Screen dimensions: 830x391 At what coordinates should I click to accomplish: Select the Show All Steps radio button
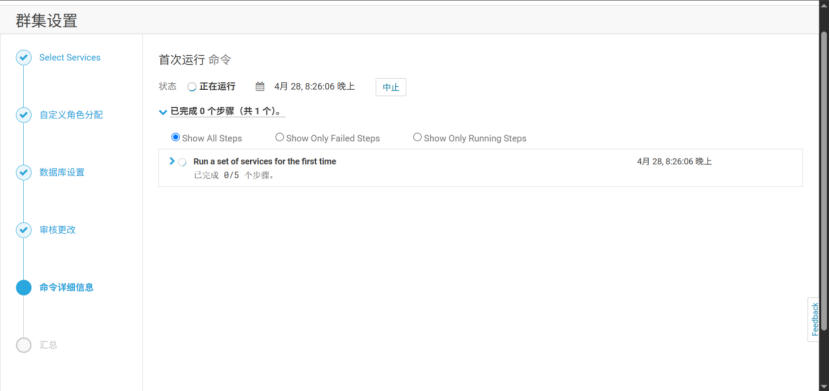click(176, 137)
